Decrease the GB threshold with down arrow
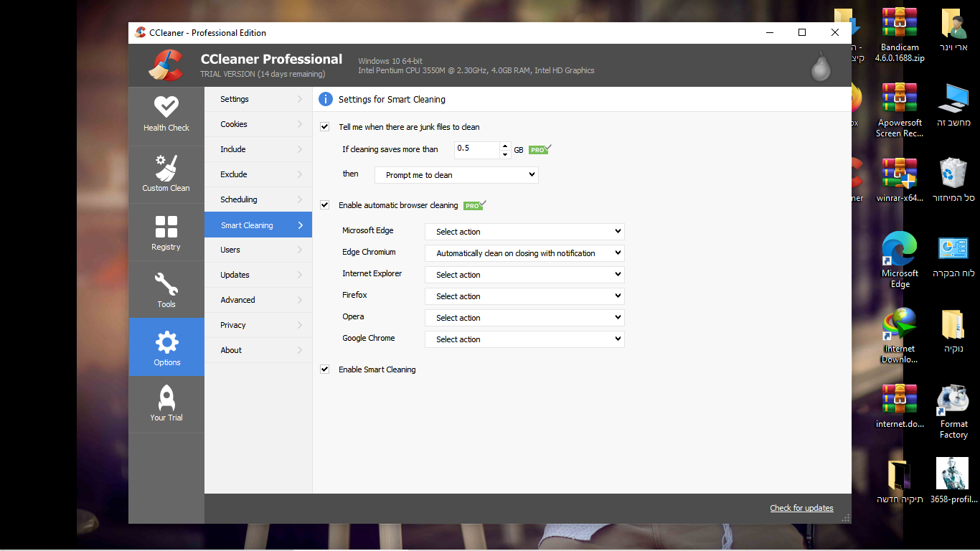The height and width of the screenshot is (551, 980). [505, 154]
